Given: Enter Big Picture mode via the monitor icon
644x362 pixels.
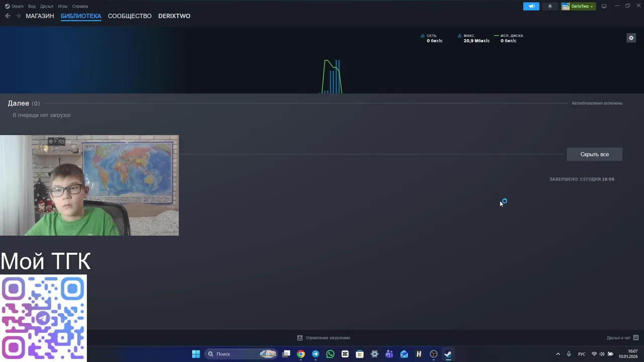Looking at the screenshot, I should 604,7.
